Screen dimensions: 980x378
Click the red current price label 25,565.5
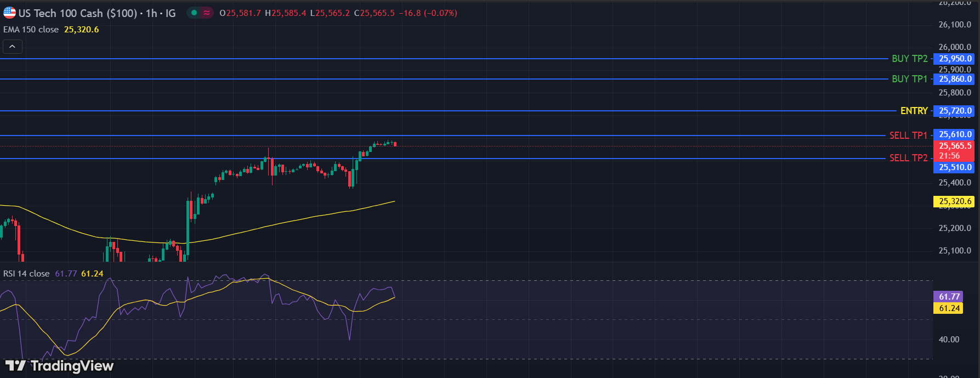pyautogui.click(x=955, y=146)
